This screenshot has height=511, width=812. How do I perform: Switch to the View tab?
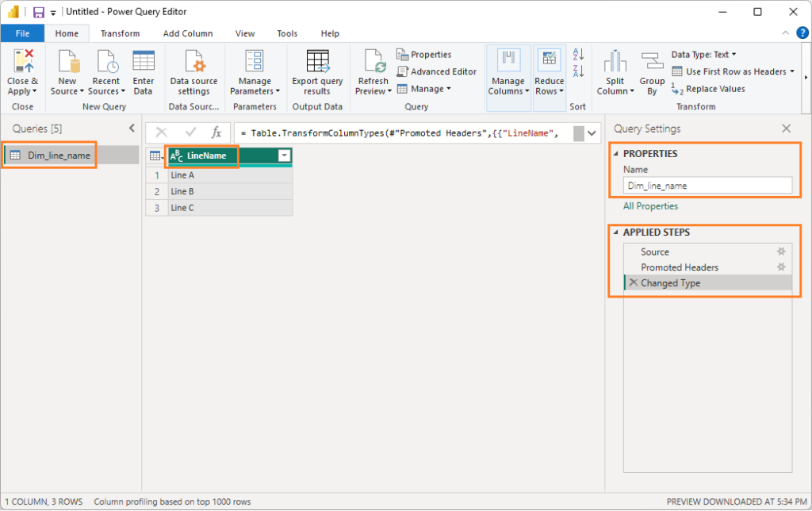(245, 33)
